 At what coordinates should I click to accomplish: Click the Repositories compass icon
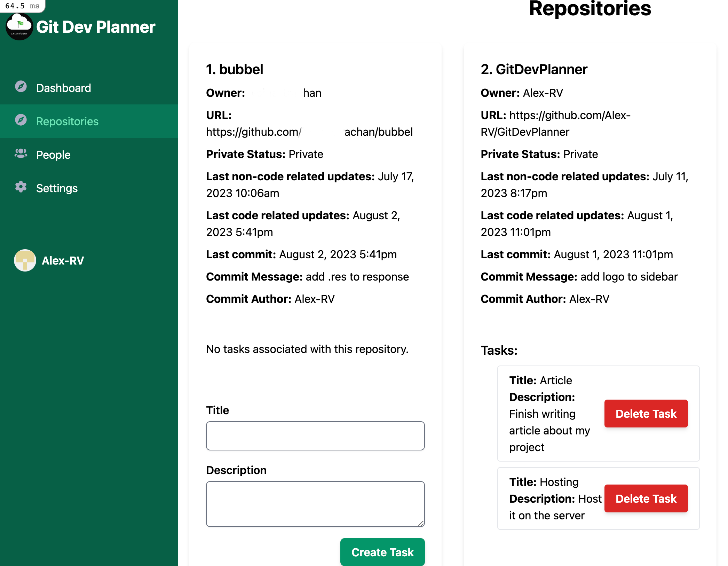pos(21,120)
